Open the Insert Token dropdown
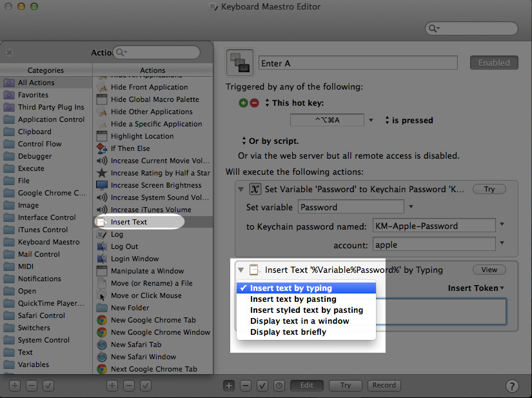 pos(476,288)
